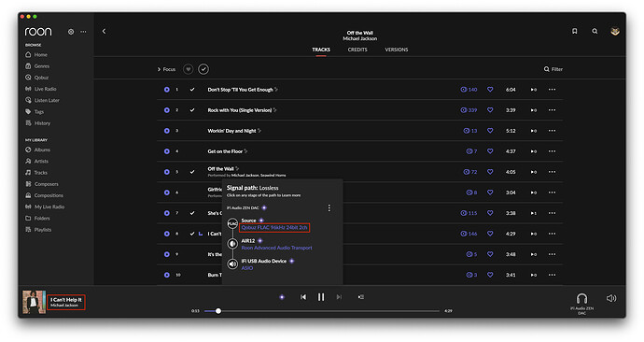Click the ASIO link in Signal path
Viewport: 644px width, 342px height.
[246, 268]
